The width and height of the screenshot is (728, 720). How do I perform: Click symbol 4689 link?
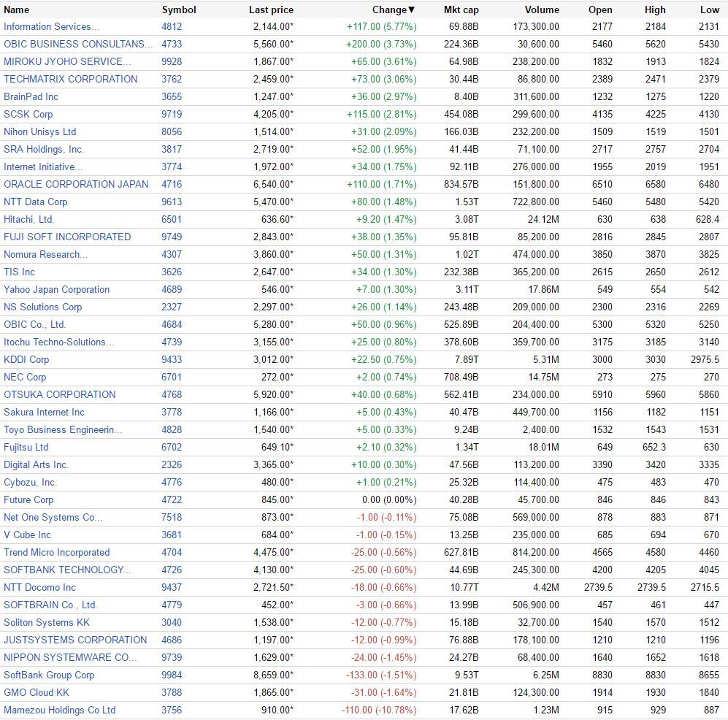coord(172,290)
